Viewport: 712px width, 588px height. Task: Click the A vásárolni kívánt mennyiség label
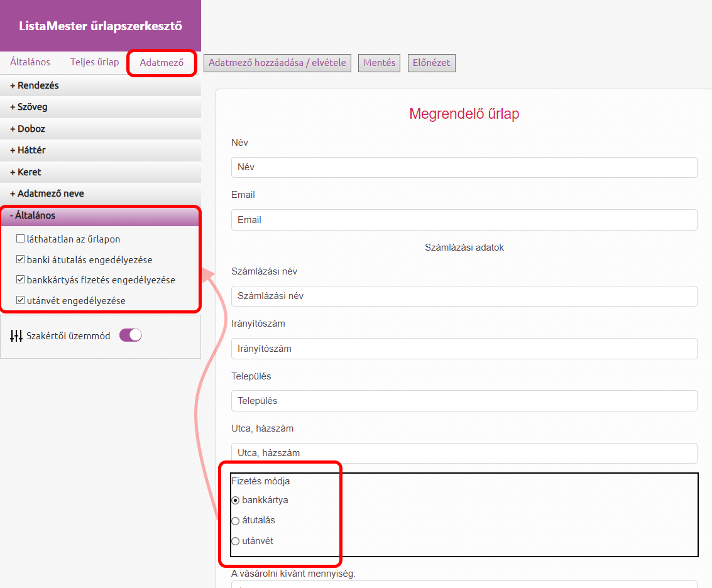293,574
